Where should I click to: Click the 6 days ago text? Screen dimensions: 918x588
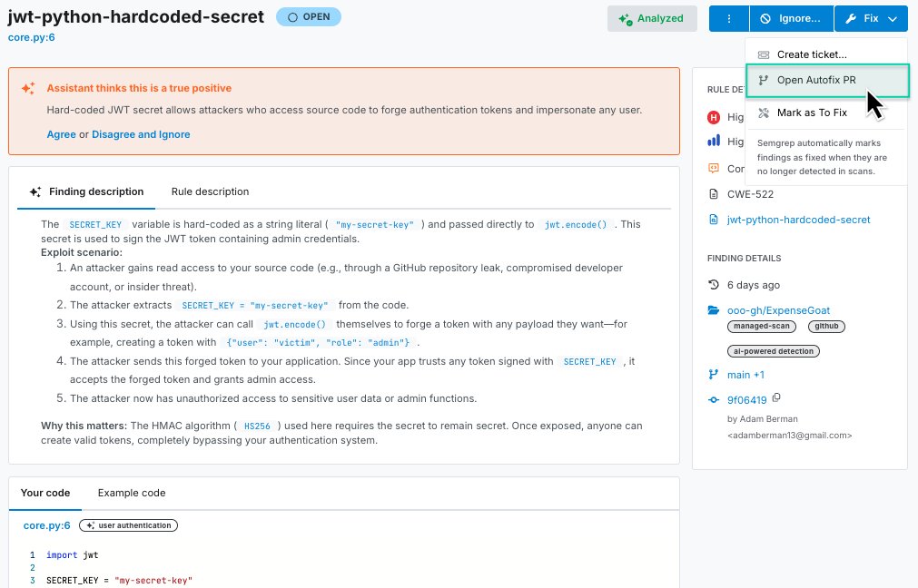pyautogui.click(x=754, y=285)
